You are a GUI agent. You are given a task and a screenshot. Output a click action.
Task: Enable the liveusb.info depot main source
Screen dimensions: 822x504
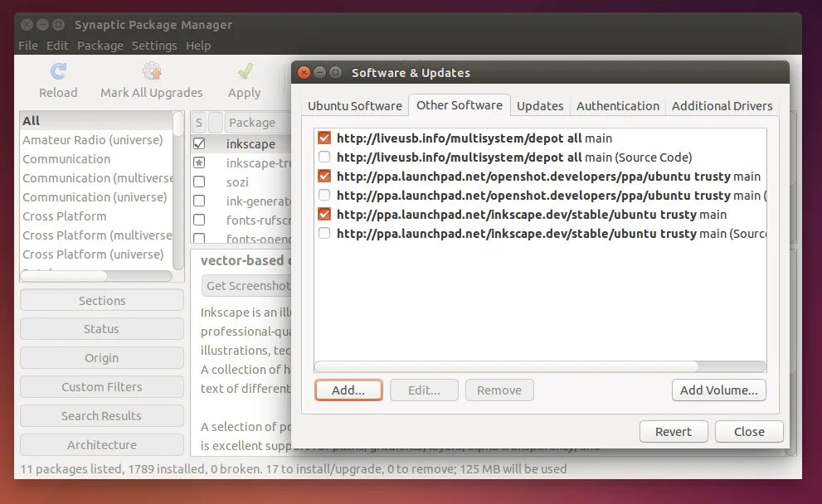point(324,138)
